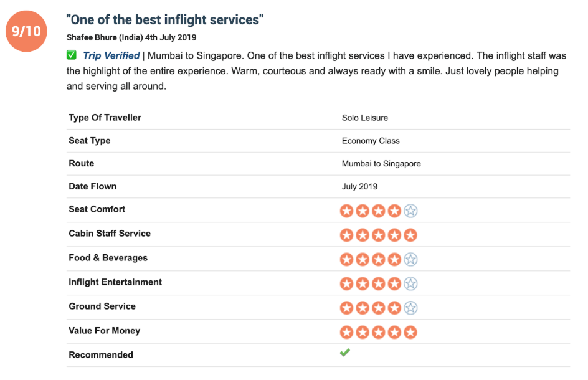Click the fifth star of Cabin Staff Service

click(410, 235)
